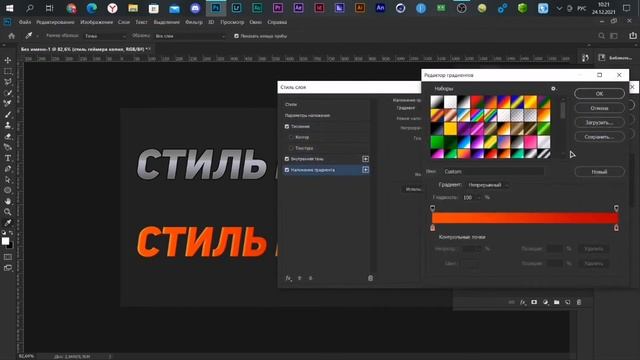Viewport: 640px width, 360px height.
Task: Select the Zoom tool in the toolbar
Action: click(x=8, y=212)
